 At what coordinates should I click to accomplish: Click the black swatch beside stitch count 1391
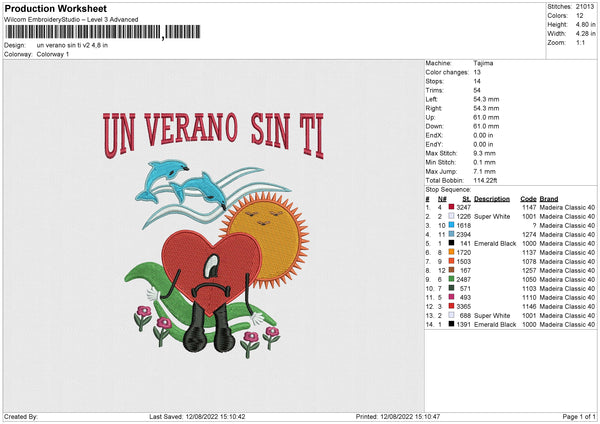point(451,324)
